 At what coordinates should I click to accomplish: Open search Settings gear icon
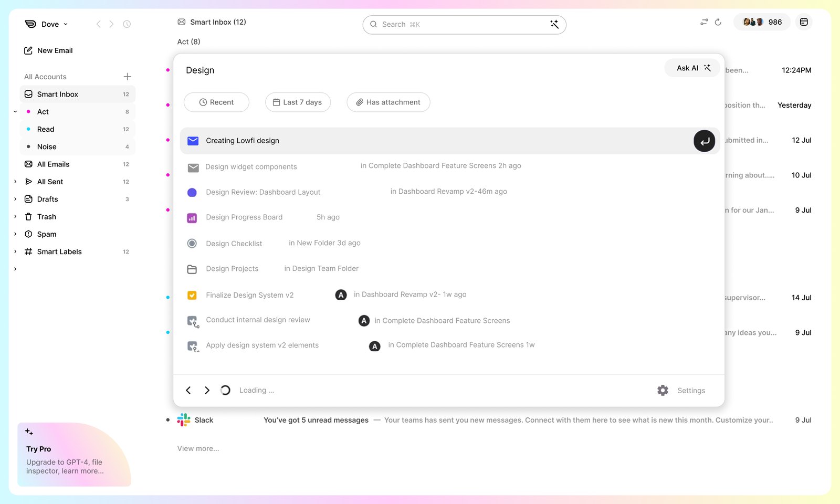pos(663,390)
